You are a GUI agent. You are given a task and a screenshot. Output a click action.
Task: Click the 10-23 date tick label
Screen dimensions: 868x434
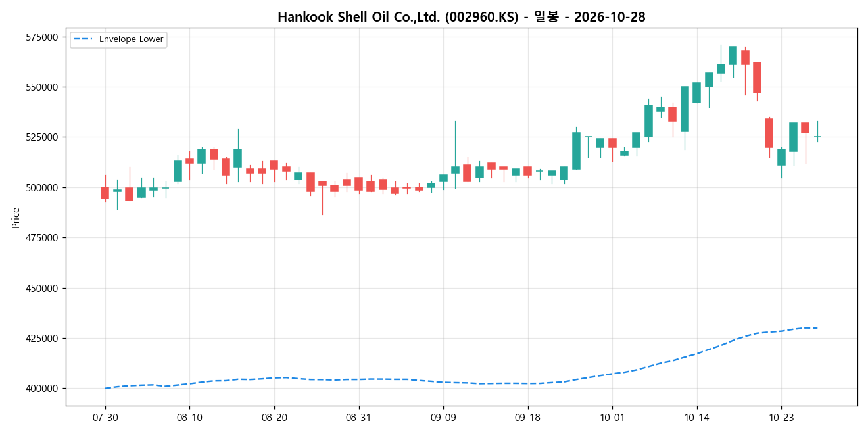click(781, 417)
